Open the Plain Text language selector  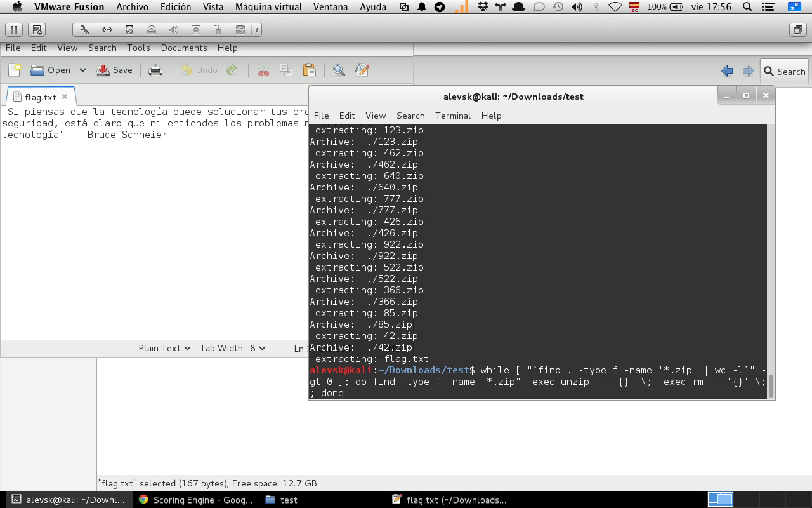coord(164,347)
